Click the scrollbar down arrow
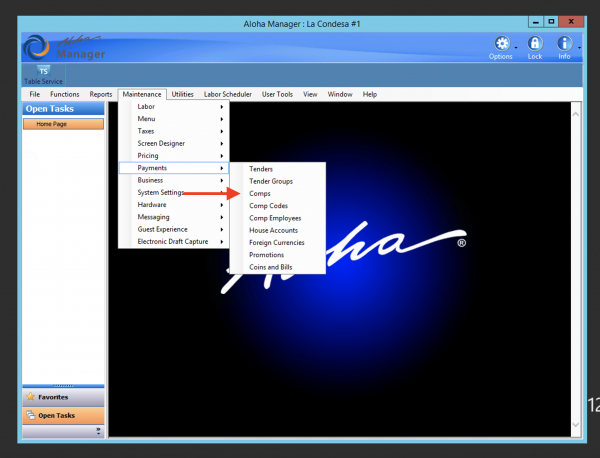Image resolution: width=600 pixels, height=458 pixels. 576,425
